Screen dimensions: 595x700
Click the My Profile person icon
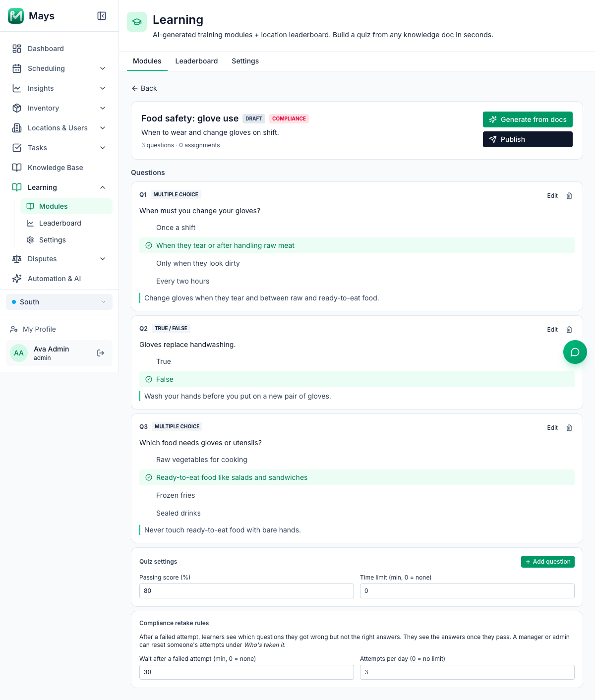[x=14, y=329]
